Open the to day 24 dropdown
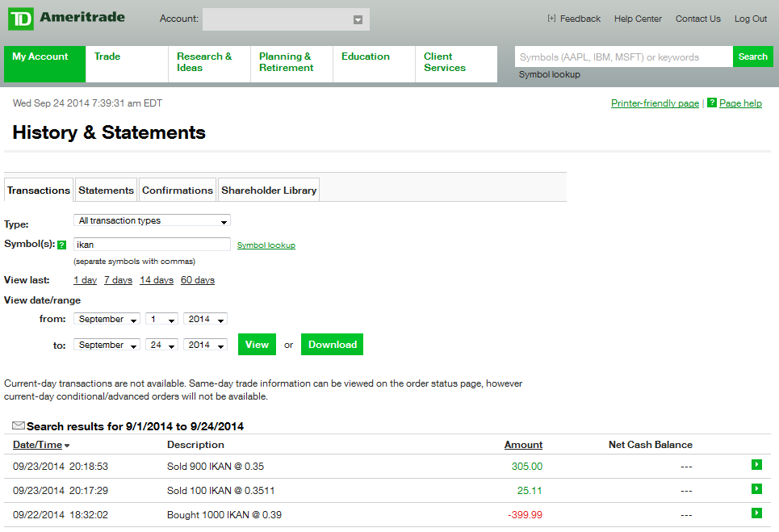The height and width of the screenshot is (532, 779). pos(161,345)
